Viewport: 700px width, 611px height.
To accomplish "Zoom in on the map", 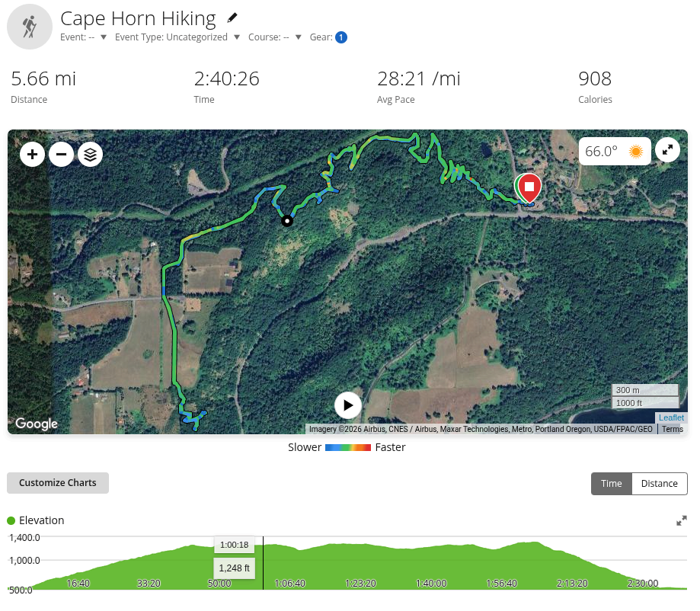I will pyautogui.click(x=32, y=155).
